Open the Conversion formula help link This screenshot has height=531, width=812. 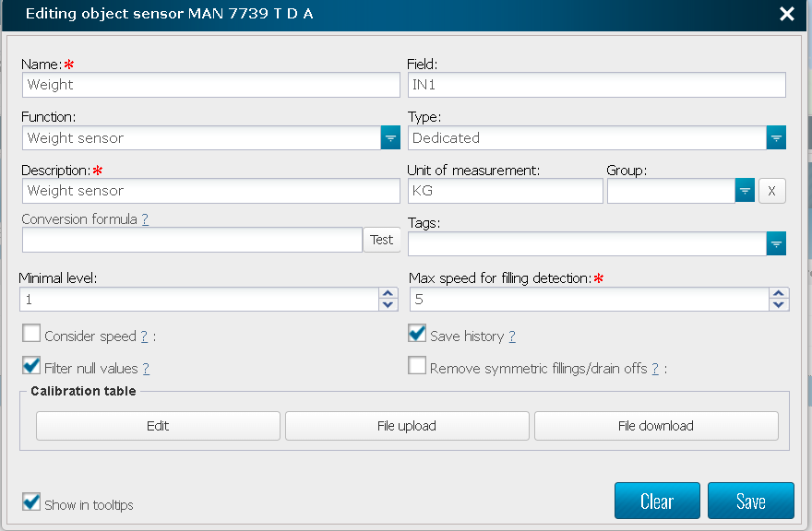point(145,219)
